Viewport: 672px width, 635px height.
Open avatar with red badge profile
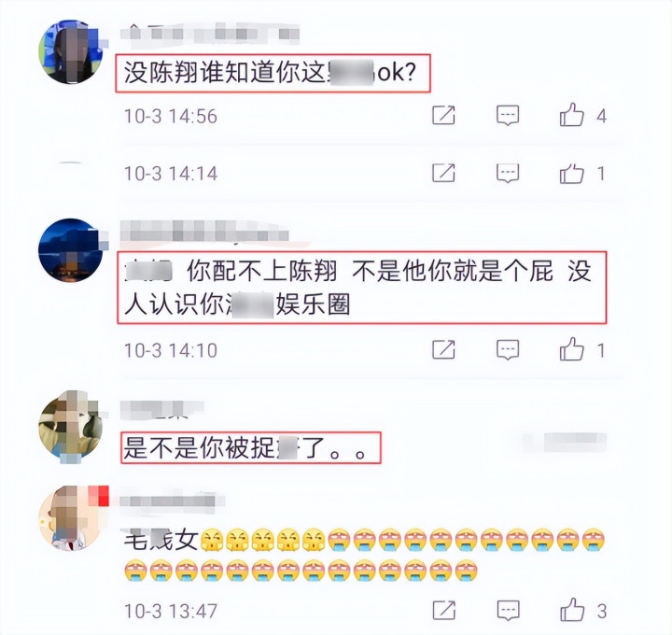click(71, 519)
